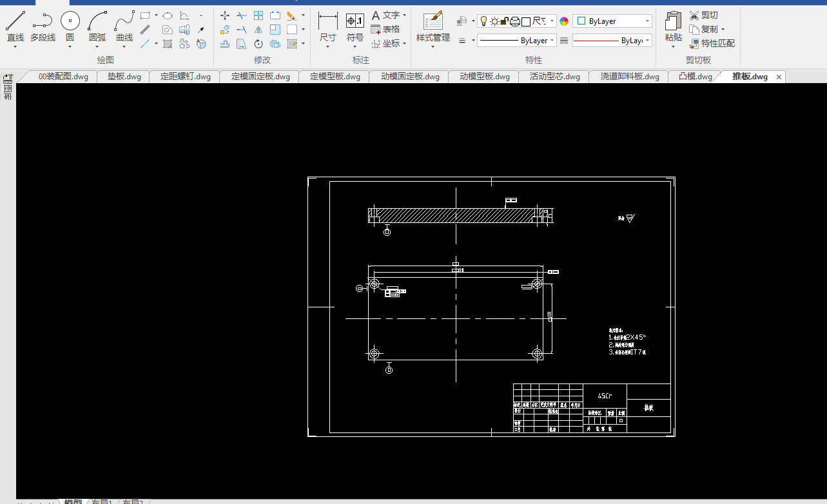Screen dimensions: 827x504
Task: Click the 剪切 cut button
Action: point(703,15)
